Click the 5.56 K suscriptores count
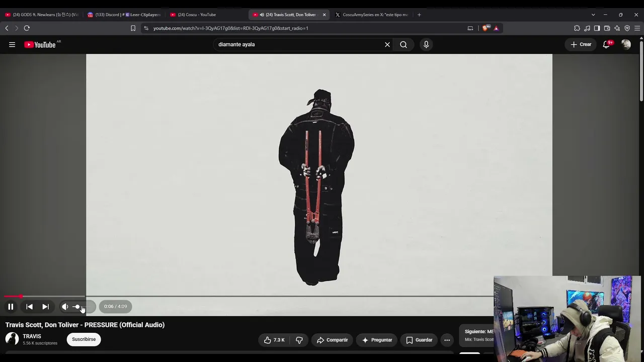Image resolution: width=644 pixels, height=362 pixels. point(40,343)
